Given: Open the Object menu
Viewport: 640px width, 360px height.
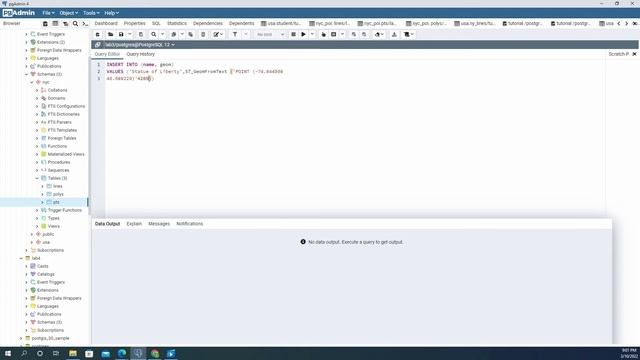Looking at the screenshot, I should coord(68,13).
